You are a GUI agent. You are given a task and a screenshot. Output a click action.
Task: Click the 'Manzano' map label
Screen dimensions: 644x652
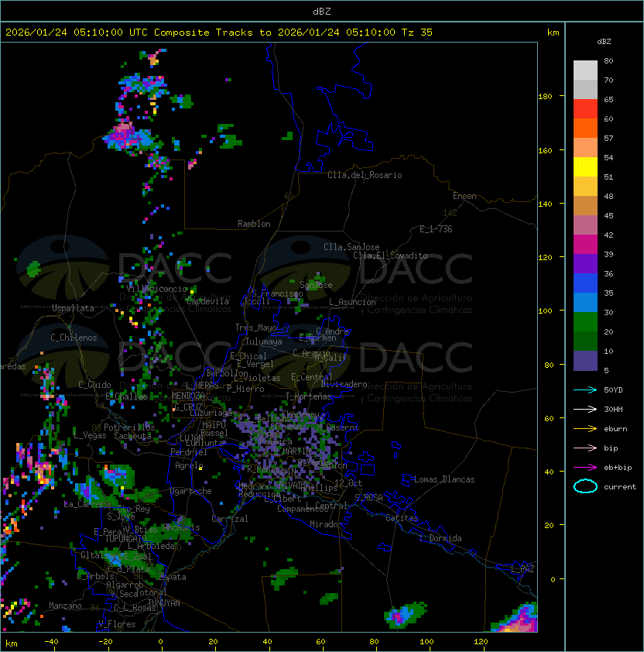coord(65,606)
